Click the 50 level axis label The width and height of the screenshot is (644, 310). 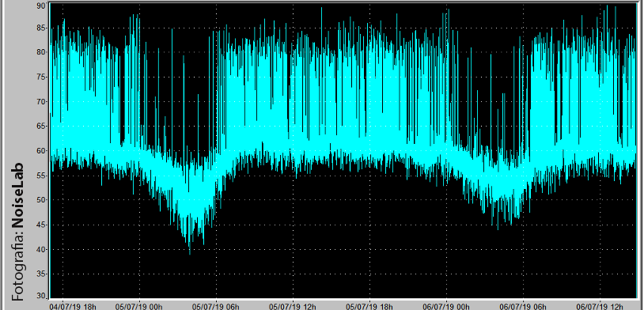click(41, 200)
